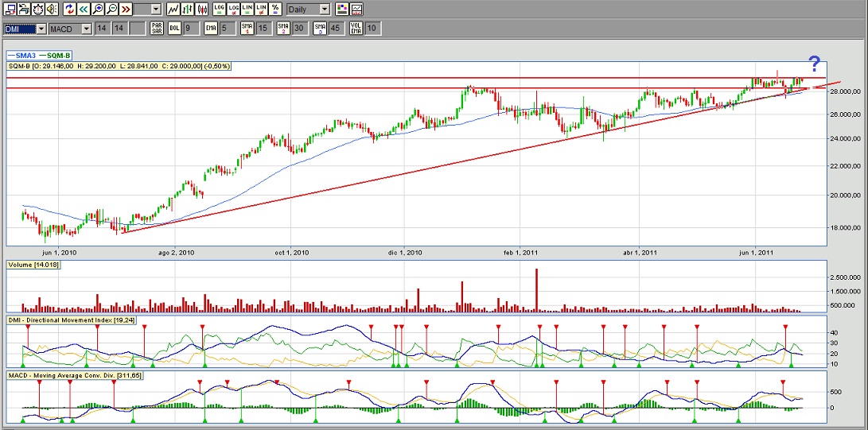Click the SMA 2 period field showing 30
Screen dimensions: 868x430
(299, 29)
